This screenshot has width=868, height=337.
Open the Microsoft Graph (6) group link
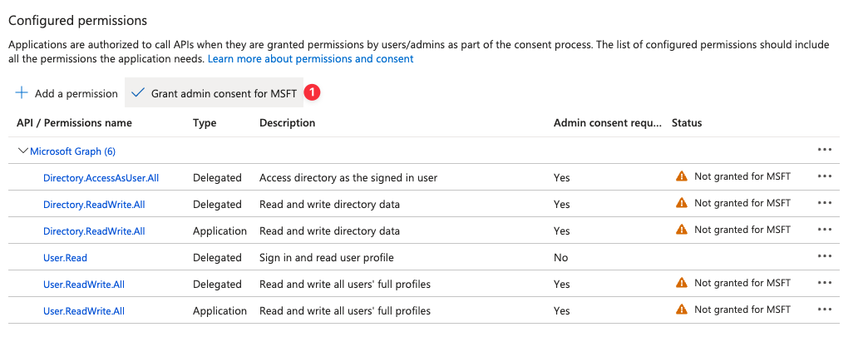(72, 151)
